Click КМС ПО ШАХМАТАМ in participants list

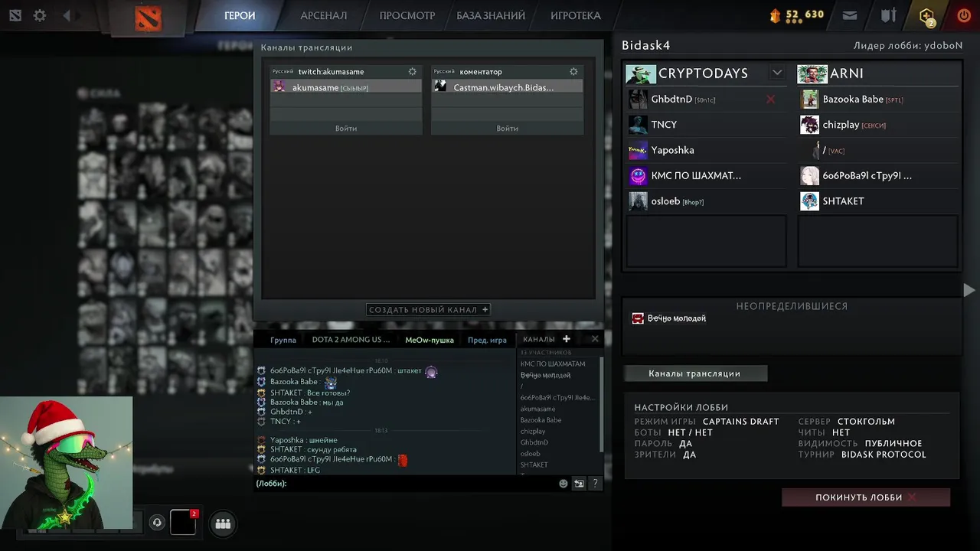point(553,364)
